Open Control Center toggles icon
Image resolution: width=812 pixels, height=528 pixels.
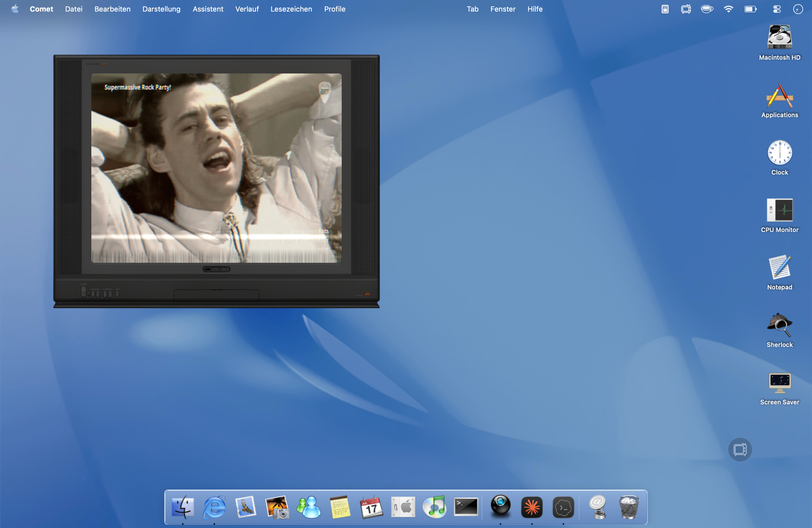point(777,9)
